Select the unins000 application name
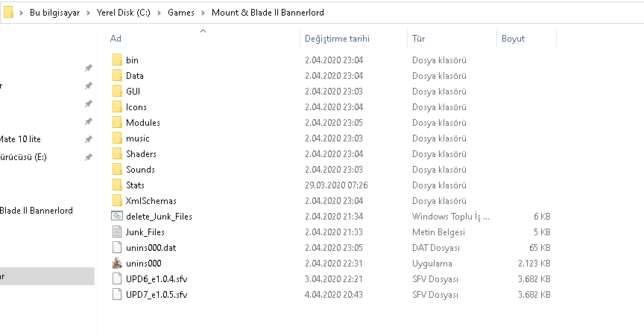The height and width of the screenshot is (335, 644). click(144, 264)
